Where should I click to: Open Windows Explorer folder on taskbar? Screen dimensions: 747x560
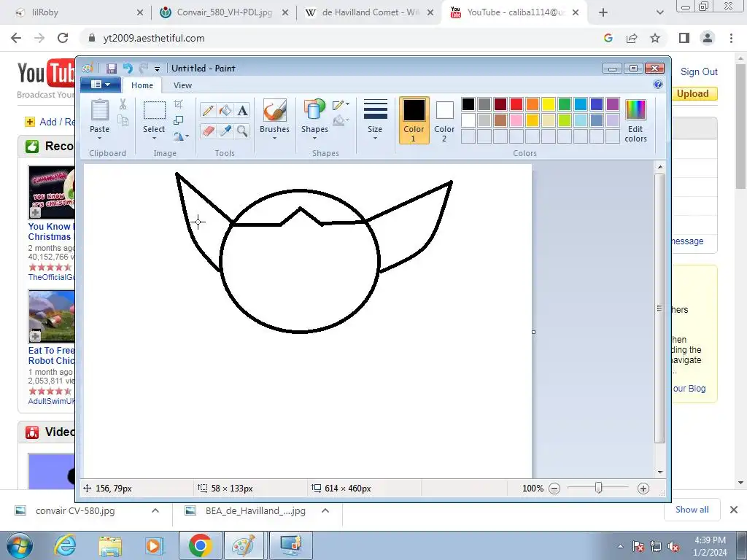coord(110,545)
